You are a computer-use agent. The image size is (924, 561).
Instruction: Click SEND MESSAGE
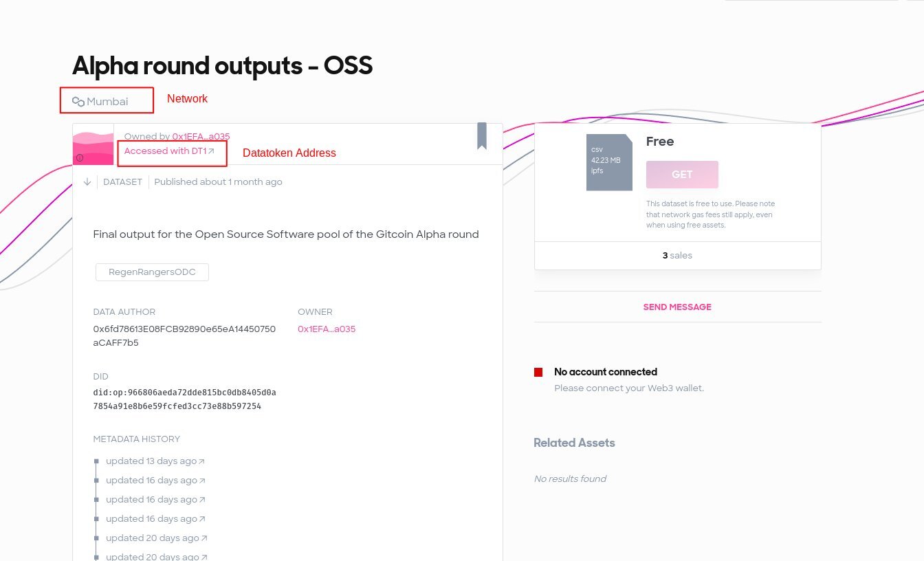677,307
